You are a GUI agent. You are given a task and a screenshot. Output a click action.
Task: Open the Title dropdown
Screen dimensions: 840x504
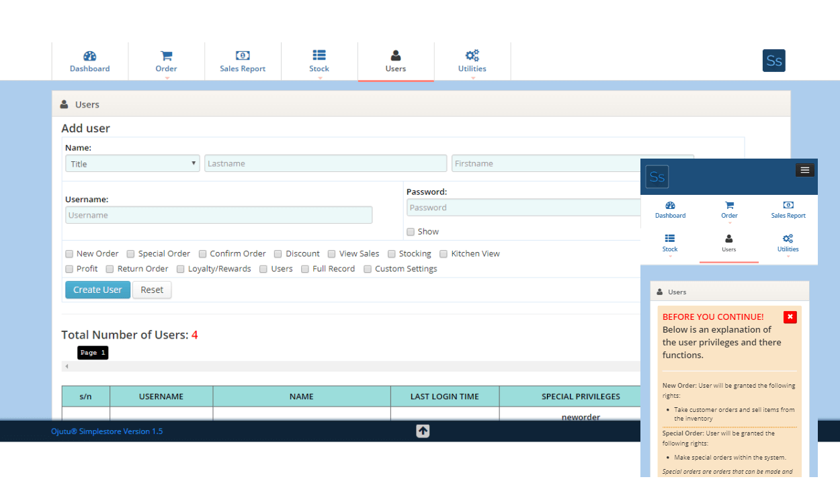click(132, 163)
